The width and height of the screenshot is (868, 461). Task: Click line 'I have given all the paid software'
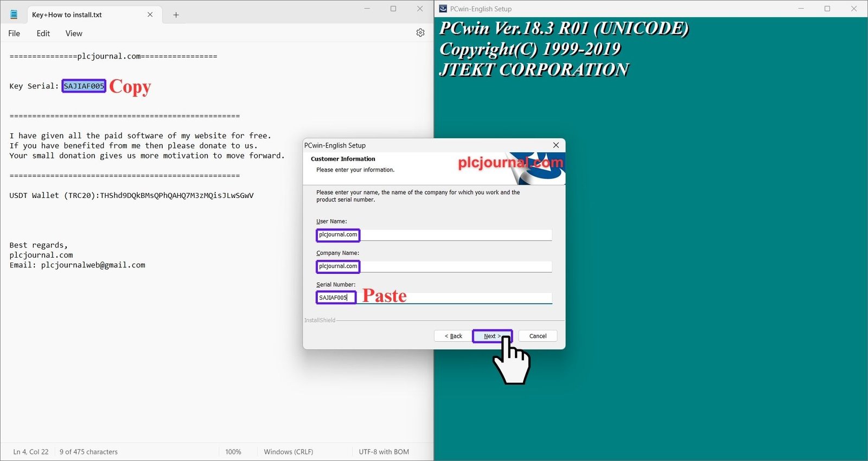click(140, 136)
